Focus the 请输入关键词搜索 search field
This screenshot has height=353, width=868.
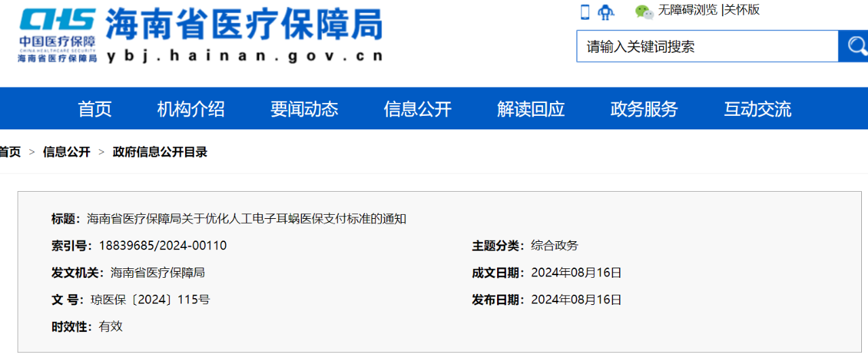pos(707,47)
